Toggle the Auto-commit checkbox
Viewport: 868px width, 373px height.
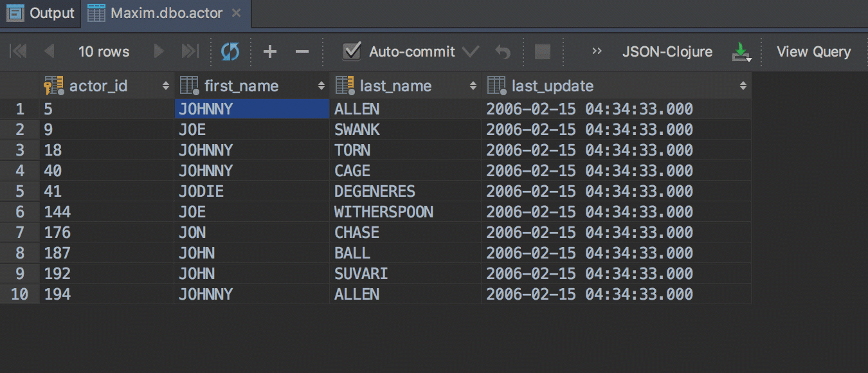(352, 51)
